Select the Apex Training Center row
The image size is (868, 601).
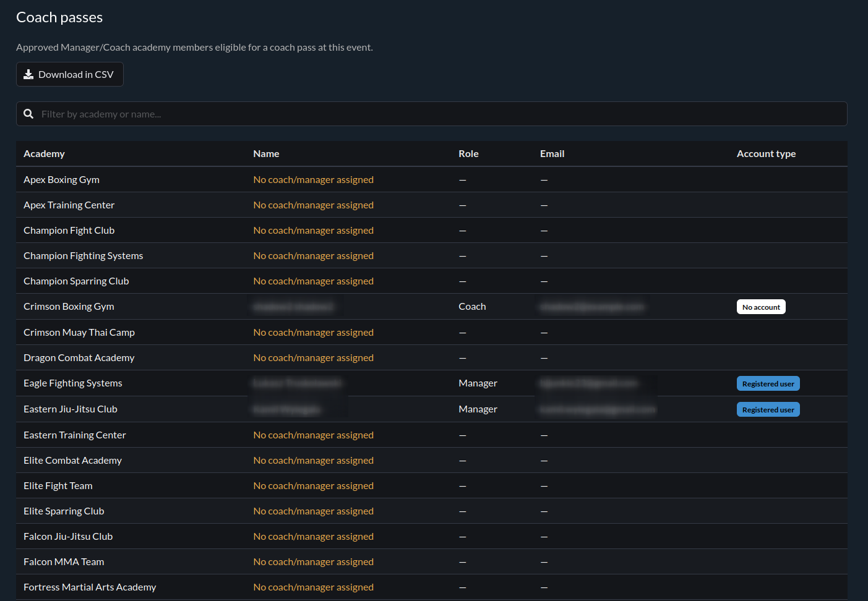point(432,205)
